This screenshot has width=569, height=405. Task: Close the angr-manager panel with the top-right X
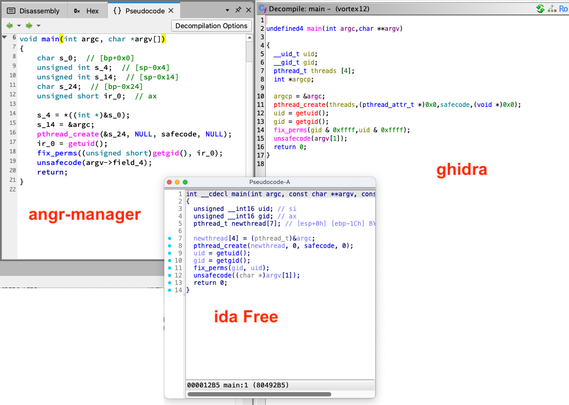coord(249,10)
